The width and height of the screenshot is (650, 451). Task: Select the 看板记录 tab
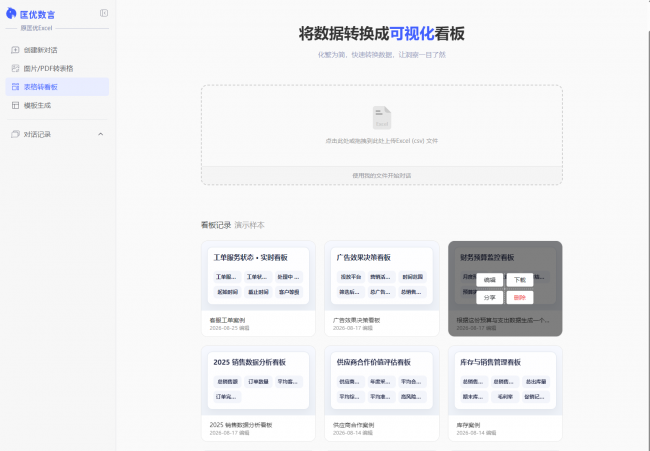click(216, 225)
